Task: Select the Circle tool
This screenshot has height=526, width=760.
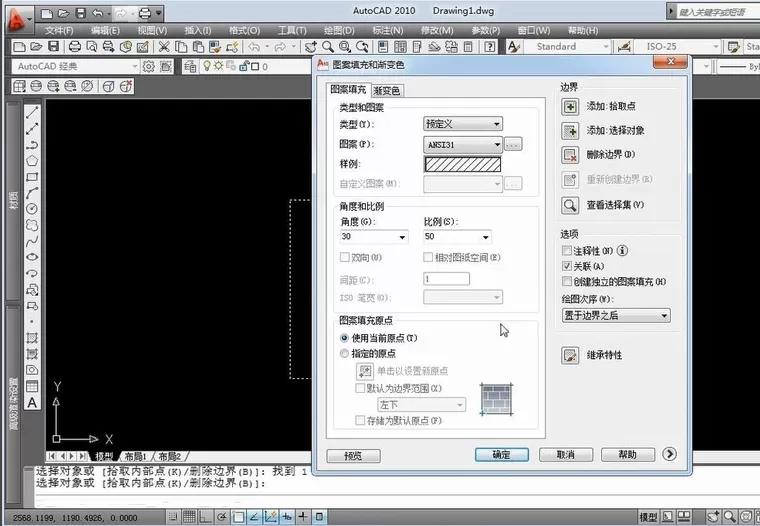Action: point(32,209)
